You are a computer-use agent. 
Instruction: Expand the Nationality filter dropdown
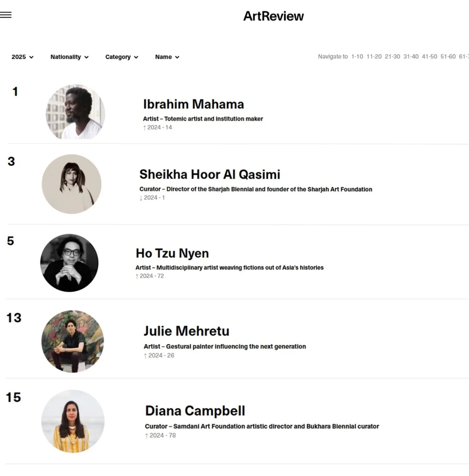(69, 57)
